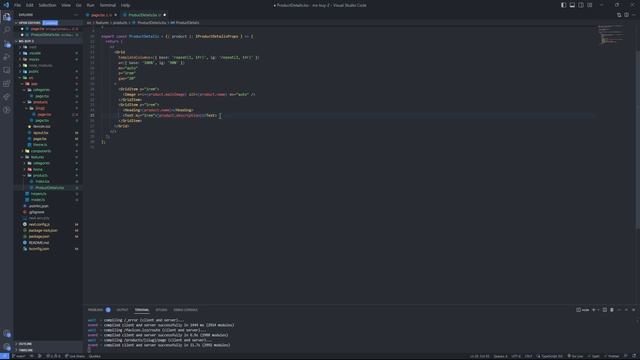Maximize the bottom panel size
Viewport: 640px width, 360px height.
pos(626,310)
